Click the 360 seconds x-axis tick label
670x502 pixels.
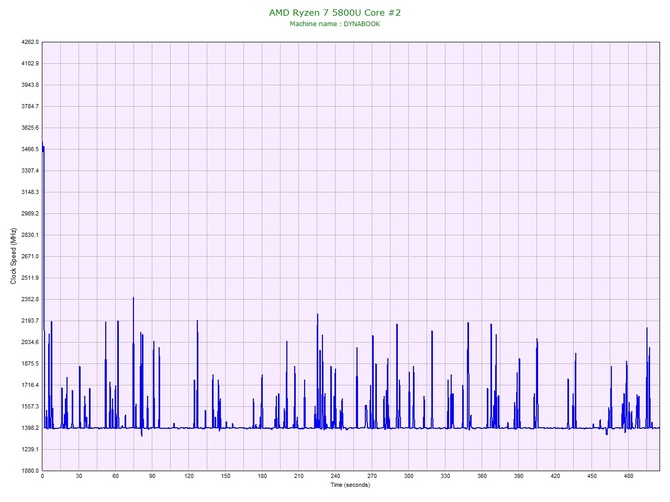click(482, 476)
